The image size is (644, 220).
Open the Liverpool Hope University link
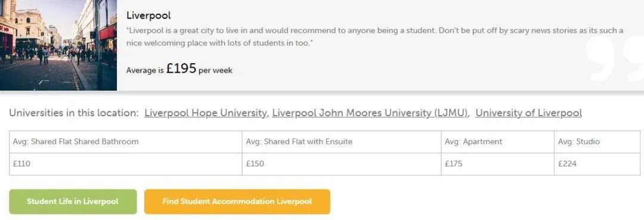pos(205,113)
